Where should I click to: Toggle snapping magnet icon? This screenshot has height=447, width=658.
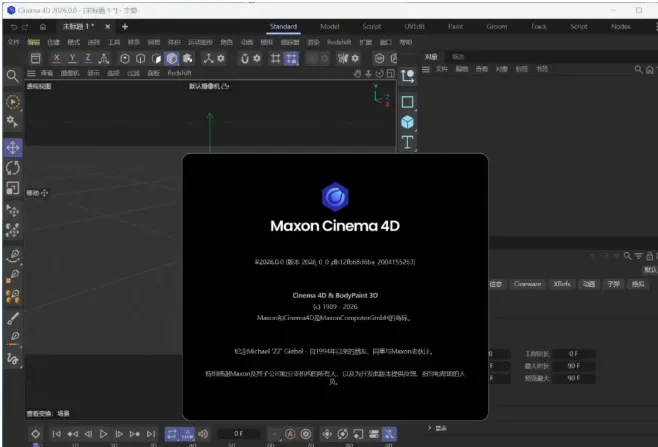coord(245,58)
